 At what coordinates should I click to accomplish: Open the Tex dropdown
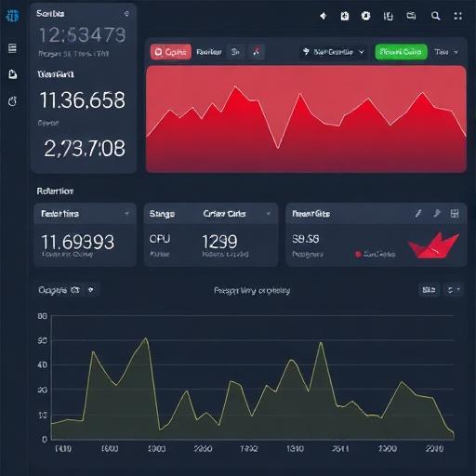click(x=446, y=52)
